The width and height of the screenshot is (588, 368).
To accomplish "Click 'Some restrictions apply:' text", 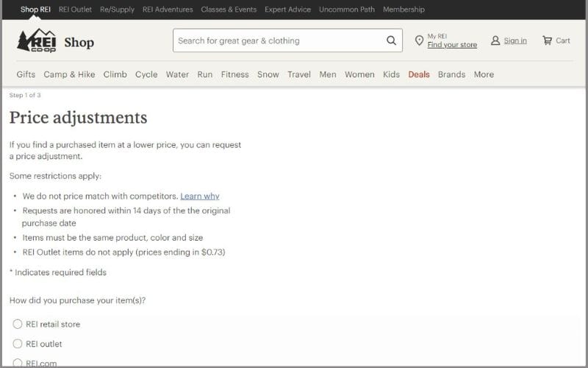I will click(x=56, y=176).
